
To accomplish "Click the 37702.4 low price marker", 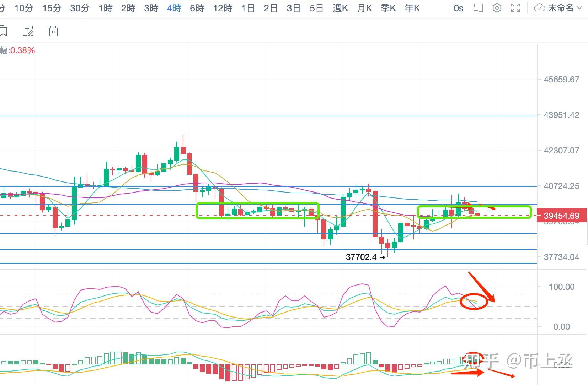I will (361, 257).
